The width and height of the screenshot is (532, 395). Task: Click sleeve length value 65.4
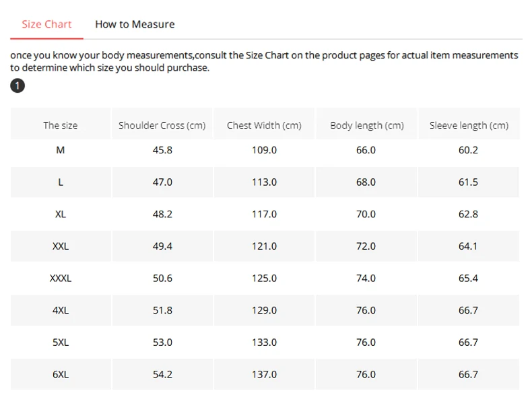point(468,279)
